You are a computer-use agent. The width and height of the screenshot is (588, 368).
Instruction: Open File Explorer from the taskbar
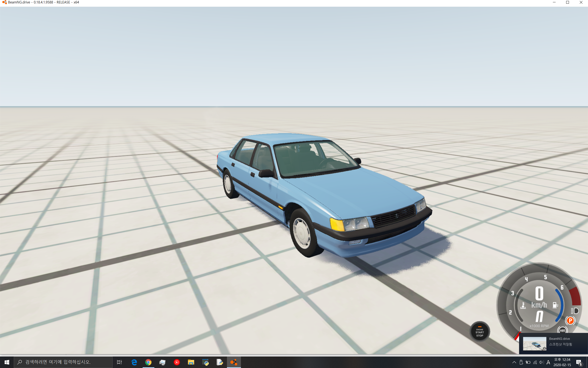coord(191,362)
